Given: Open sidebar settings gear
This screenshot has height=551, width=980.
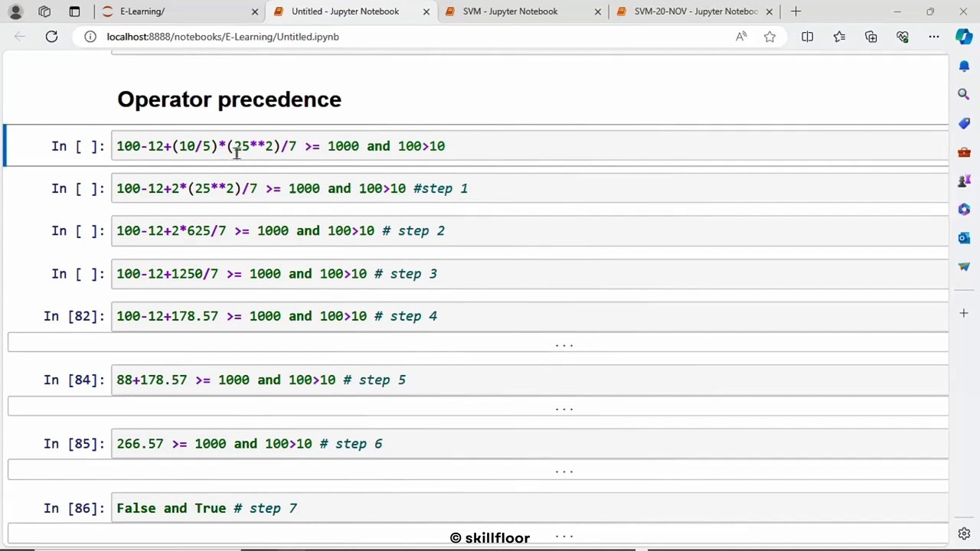Looking at the screenshot, I should click(964, 533).
